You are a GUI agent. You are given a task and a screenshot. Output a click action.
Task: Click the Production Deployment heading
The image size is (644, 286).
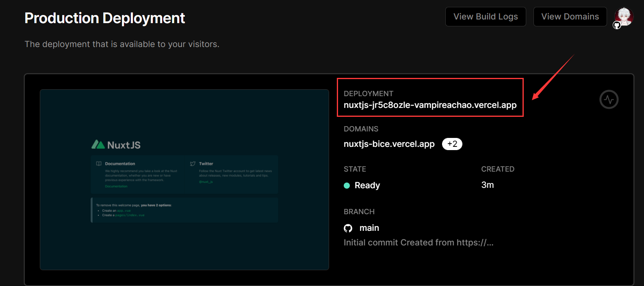[105, 18]
